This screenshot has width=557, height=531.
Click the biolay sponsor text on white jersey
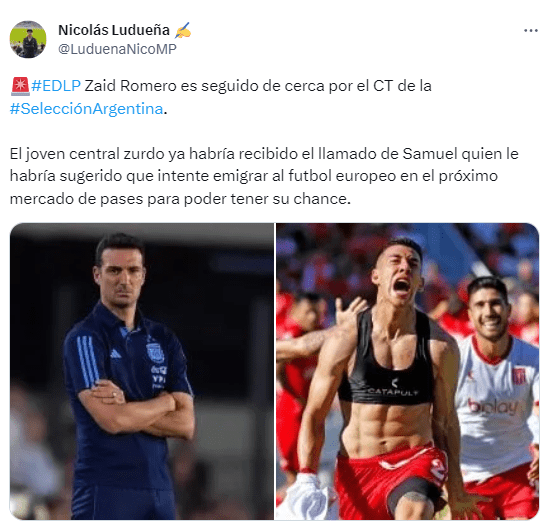click(493, 407)
